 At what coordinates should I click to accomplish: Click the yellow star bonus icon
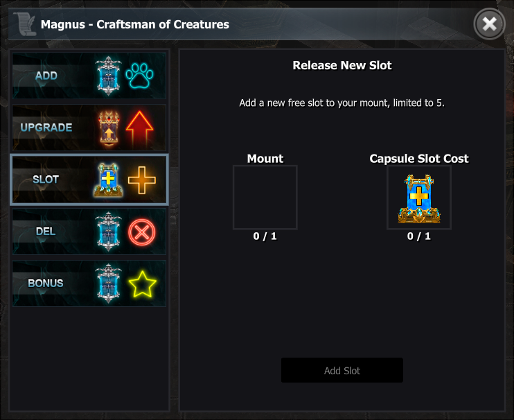pyautogui.click(x=141, y=283)
